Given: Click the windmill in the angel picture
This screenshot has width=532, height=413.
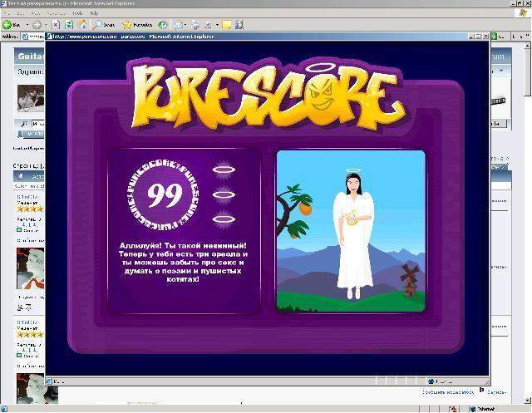Looking at the screenshot, I should click(410, 279).
